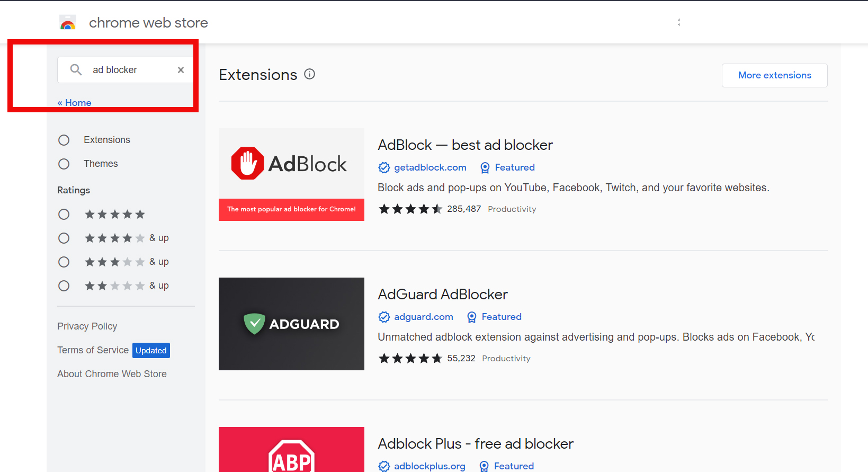This screenshot has width=868, height=472.
Task: Click inside the ad blocker search field
Action: [x=127, y=69]
